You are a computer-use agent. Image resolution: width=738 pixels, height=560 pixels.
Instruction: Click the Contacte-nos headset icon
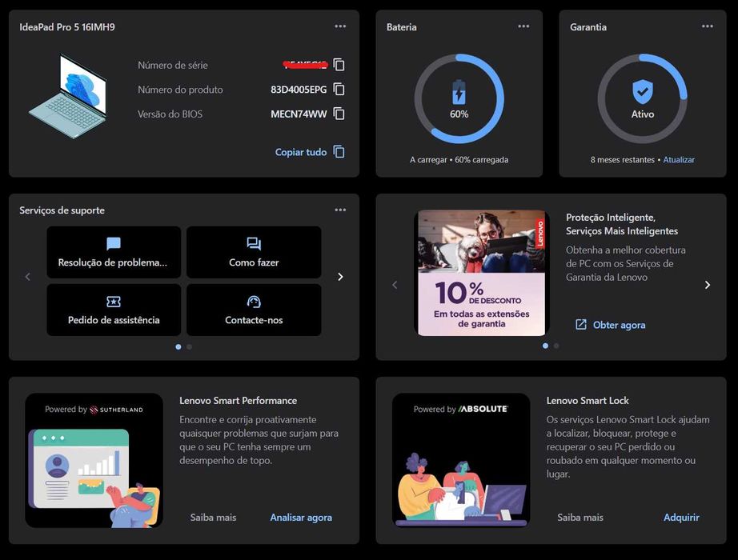tap(254, 301)
